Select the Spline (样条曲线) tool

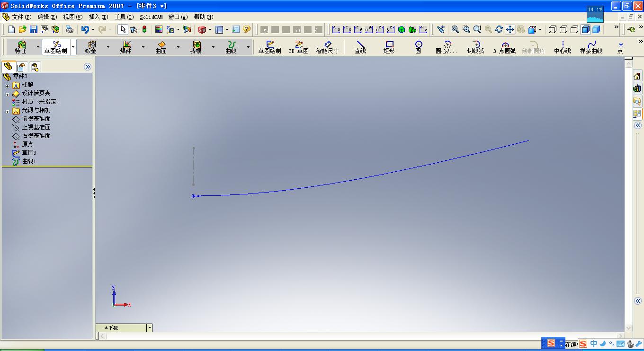[x=591, y=47]
